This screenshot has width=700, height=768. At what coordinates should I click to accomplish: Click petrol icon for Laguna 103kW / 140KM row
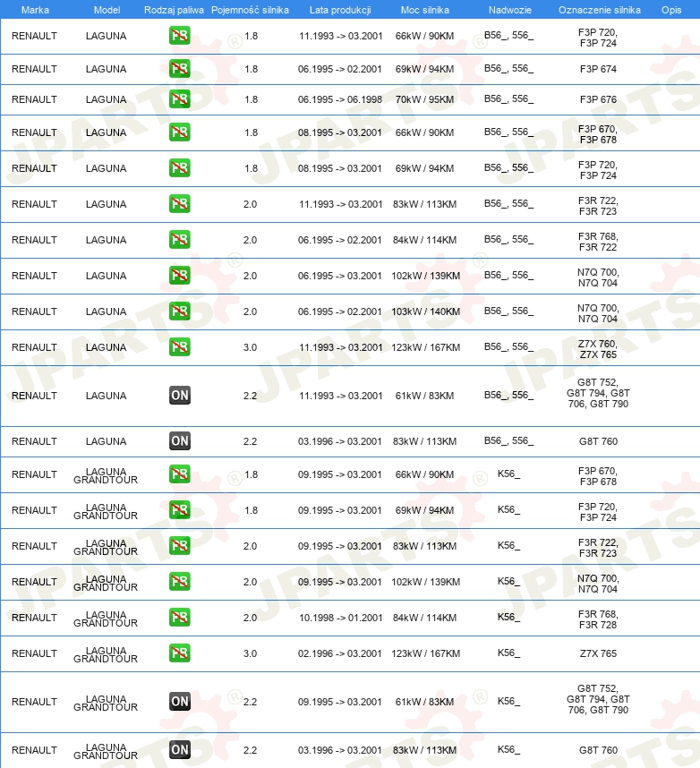point(180,311)
